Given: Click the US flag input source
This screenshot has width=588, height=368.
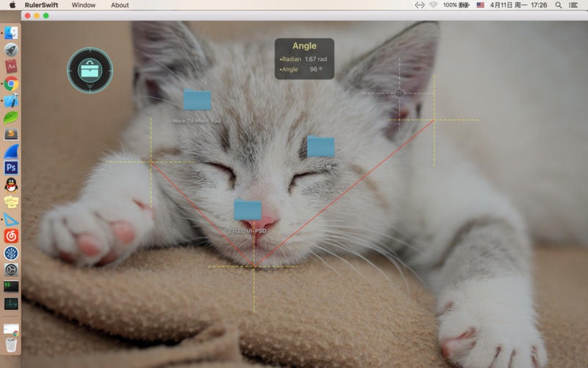Looking at the screenshot, I should coord(481,5).
